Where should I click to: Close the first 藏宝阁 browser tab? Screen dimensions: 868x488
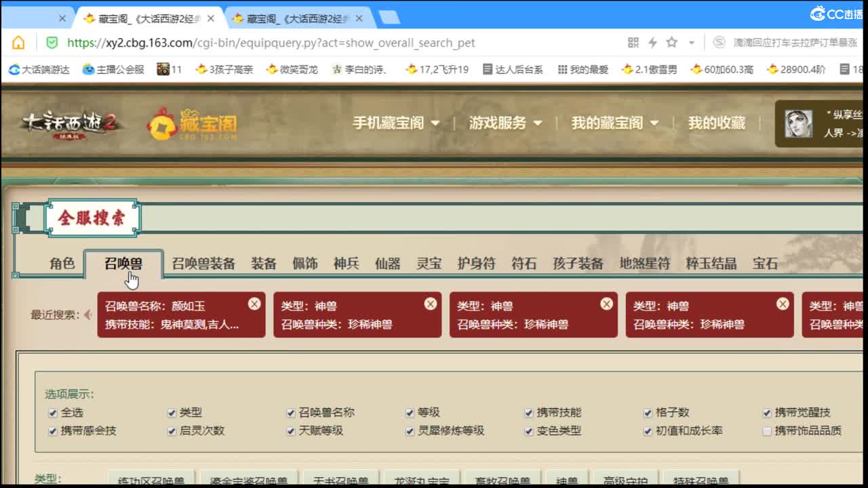(210, 19)
